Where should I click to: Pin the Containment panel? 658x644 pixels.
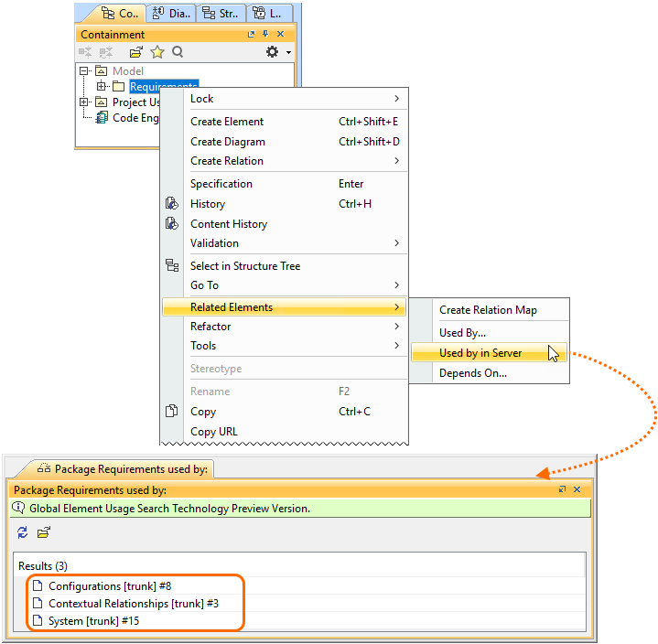click(x=265, y=34)
